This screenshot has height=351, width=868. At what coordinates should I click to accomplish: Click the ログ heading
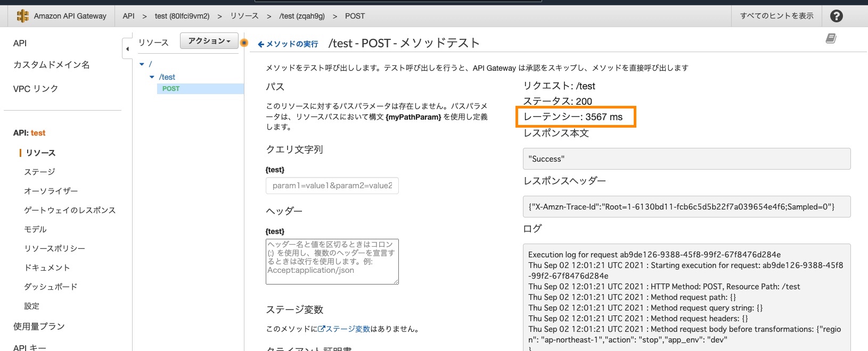533,228
